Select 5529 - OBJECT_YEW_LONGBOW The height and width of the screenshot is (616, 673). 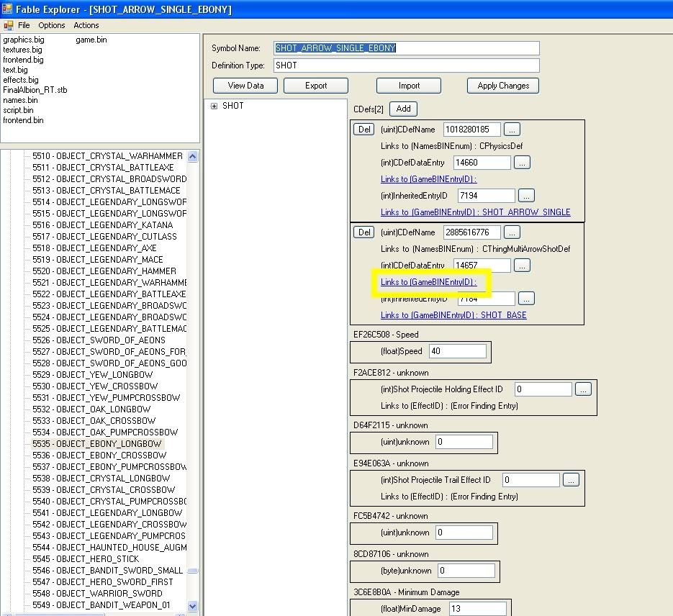pos(92,374)
